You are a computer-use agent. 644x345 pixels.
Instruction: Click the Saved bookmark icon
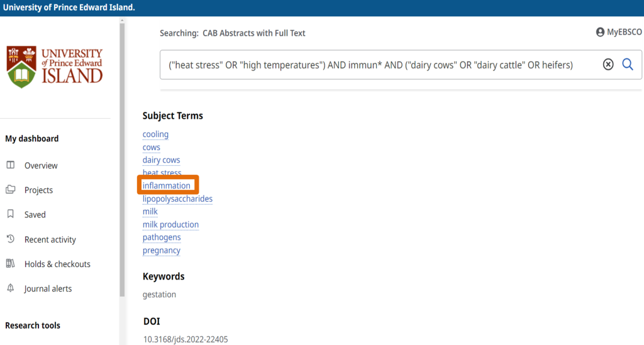click(x=11, y=214)
